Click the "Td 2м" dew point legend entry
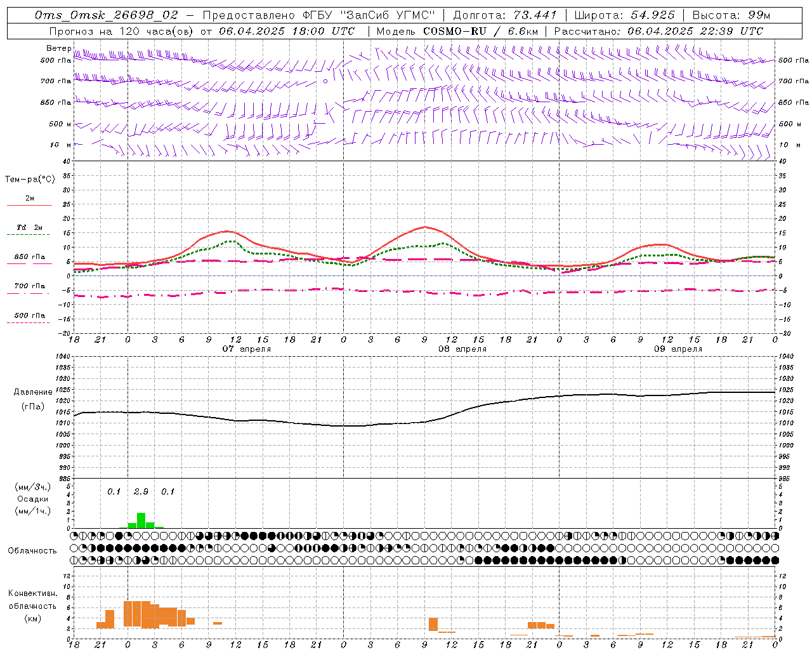The width and height of the screenshot is (812, 650). 29,227
